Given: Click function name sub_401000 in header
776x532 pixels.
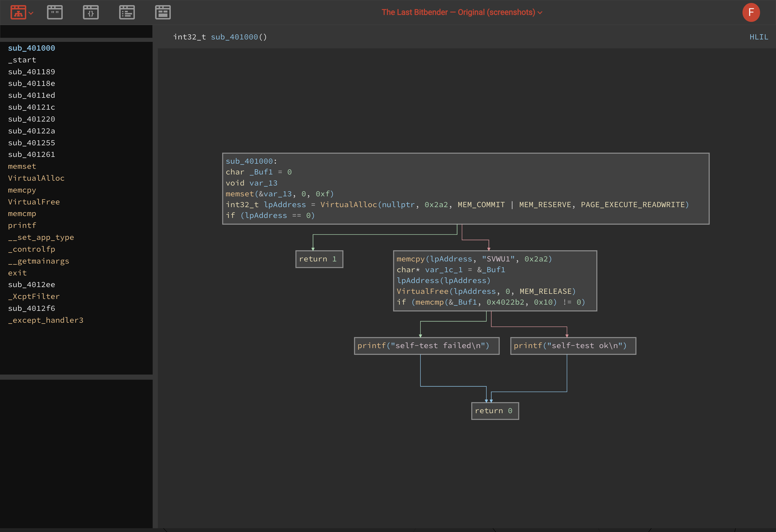Looking at the screenshot, I should tap(235, 37).
